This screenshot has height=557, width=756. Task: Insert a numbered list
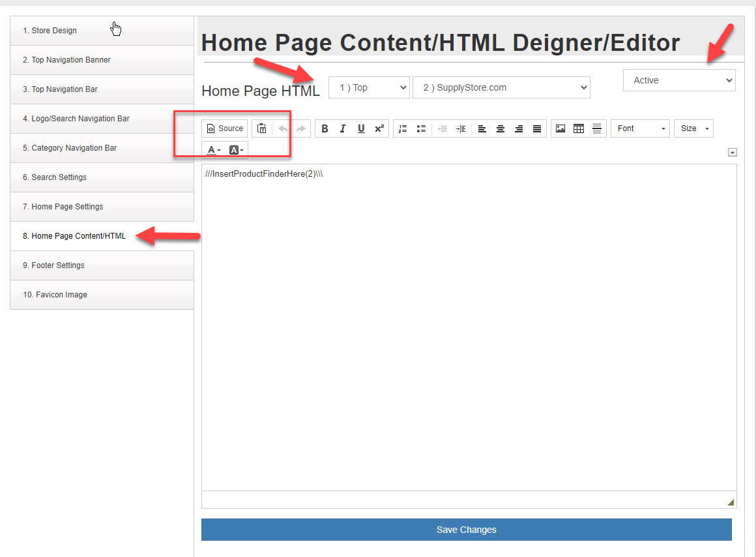403,128
